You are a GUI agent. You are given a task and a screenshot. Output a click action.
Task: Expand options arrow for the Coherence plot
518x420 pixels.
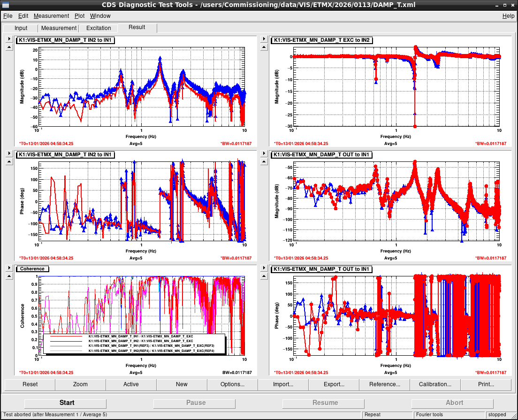pyautogui.click(x=9, y=268)
